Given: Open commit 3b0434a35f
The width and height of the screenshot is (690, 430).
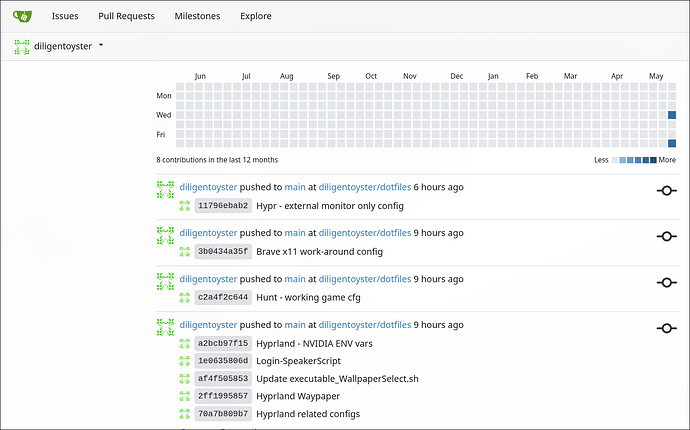Looking at the screenshot, I should [x=223, y=251].
